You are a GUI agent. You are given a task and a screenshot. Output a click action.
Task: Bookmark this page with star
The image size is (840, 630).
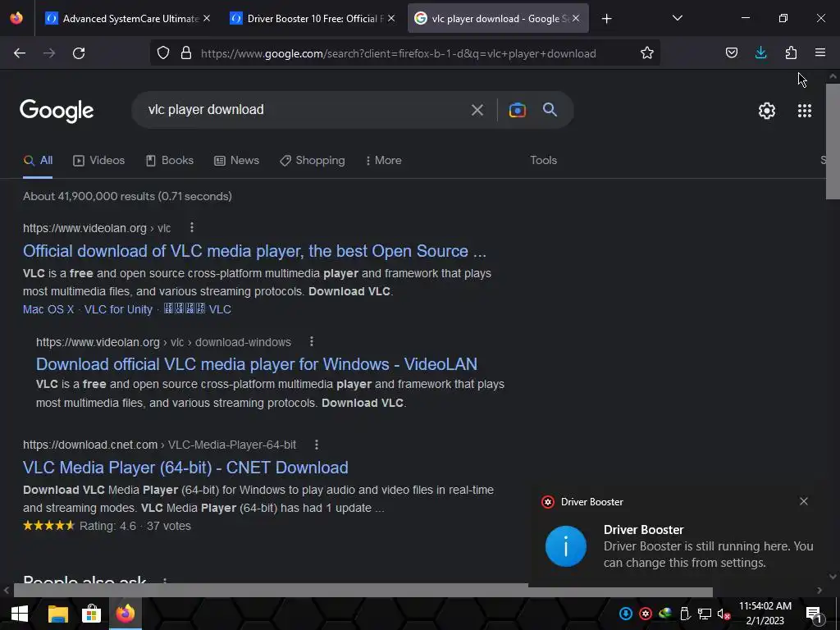coord(647,53)
